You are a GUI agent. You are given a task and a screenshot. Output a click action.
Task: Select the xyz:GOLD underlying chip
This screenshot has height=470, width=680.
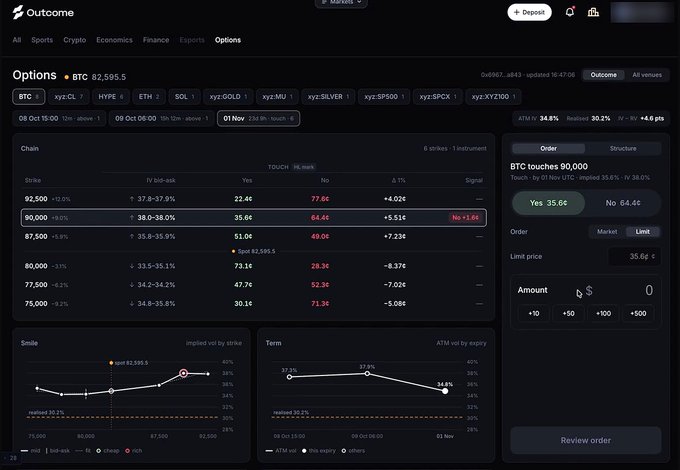tap(228, 97)
